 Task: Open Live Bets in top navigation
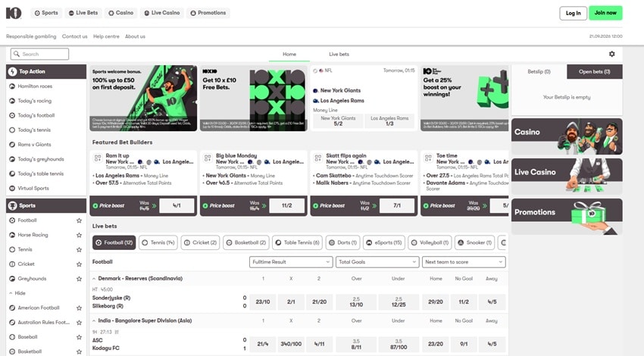coord(83,13)
